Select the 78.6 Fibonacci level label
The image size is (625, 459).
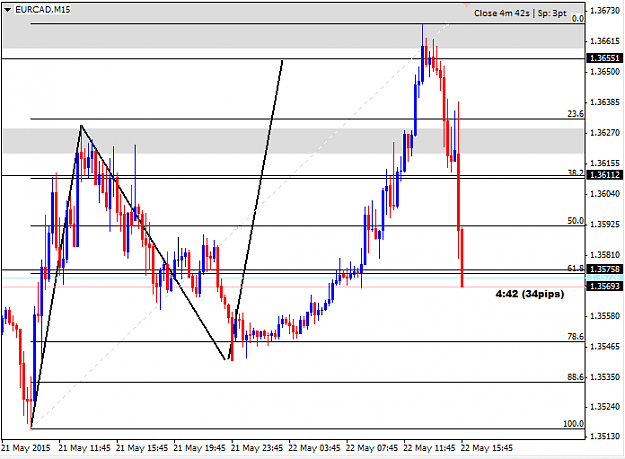pyautogui.click(x=576, y=336)
